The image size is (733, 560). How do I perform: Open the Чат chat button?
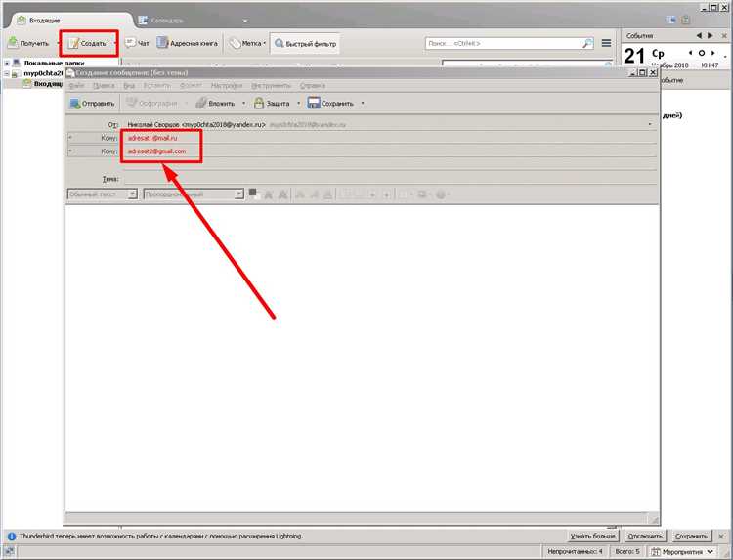coord(137,43)
